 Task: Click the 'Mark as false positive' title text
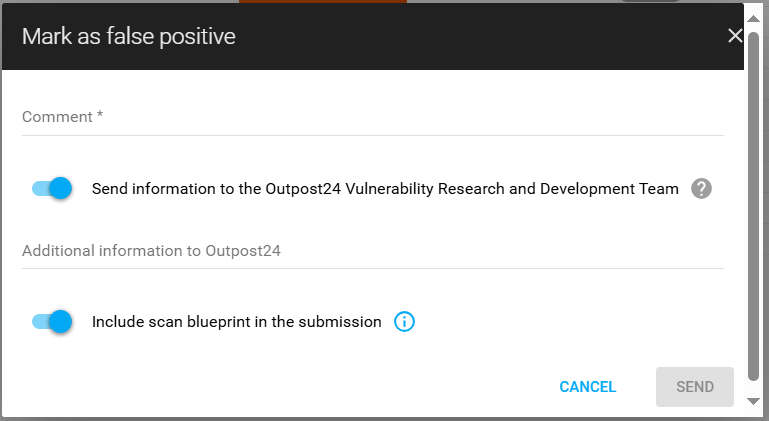129,37
